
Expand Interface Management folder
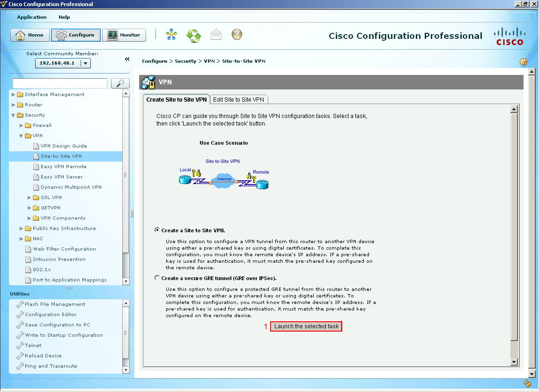pos(14,95)
